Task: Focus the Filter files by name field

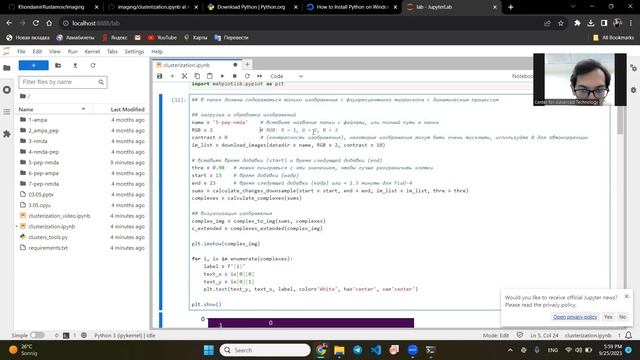Action: (x=63, y=82)
